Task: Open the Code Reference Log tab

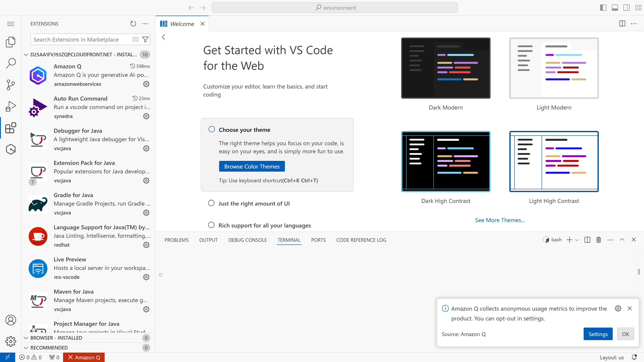Action: click(x=361, y=240)
